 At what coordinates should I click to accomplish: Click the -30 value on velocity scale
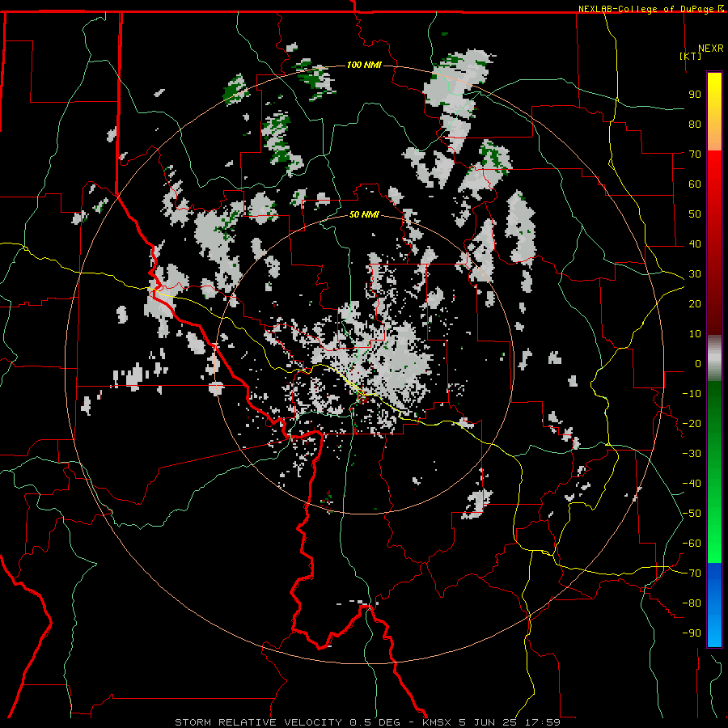[692, 454]
